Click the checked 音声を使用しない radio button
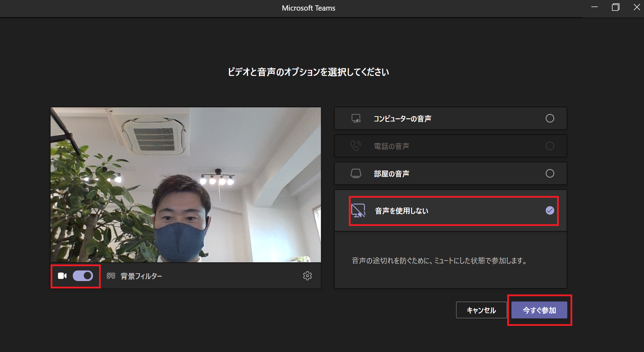 click(x=550, y=211)
